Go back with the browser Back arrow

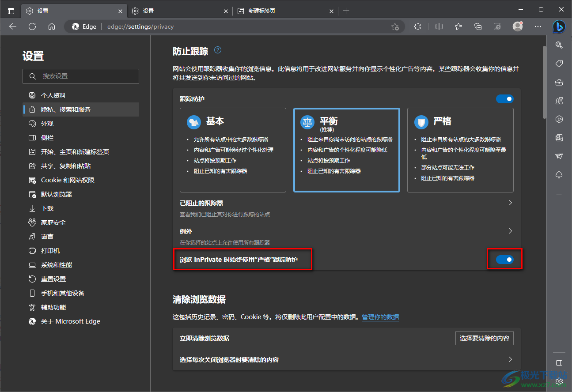[x=13, y=26]
